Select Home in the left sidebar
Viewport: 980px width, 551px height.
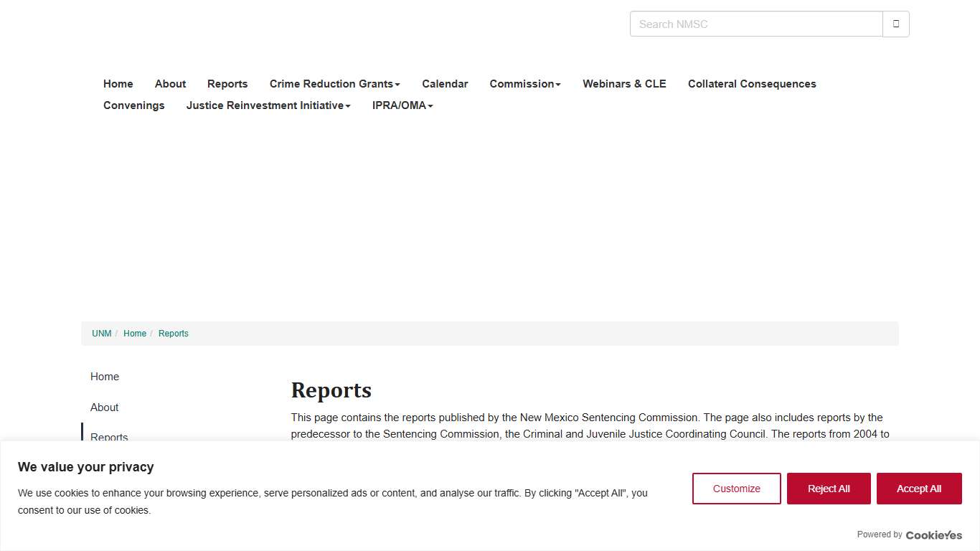tap(105, 377)
